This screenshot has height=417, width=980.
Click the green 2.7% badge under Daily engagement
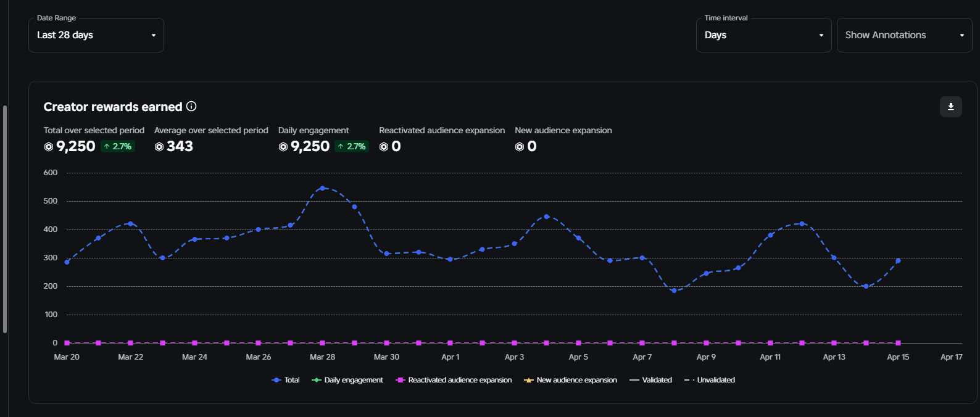[352, 147]
